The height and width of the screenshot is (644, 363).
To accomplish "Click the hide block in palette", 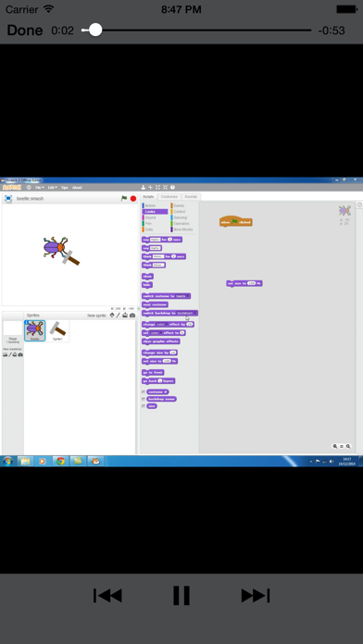I will [x=146, y=285].
